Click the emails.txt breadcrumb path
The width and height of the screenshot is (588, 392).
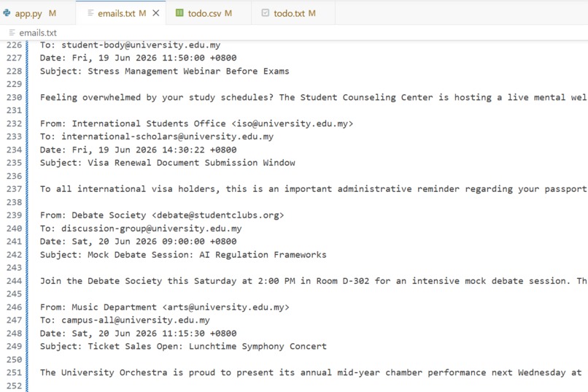[x=38, y=33]
